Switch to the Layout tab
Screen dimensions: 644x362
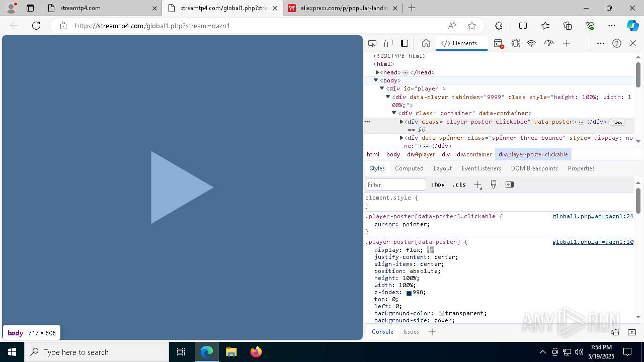pyautogui.click(x=443, y=168)
